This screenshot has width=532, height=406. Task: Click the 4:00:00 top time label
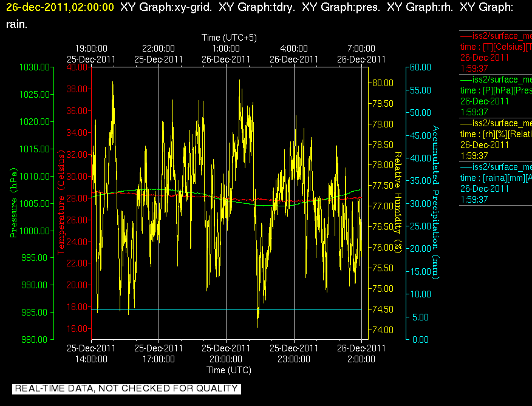[x=294, y=49]
